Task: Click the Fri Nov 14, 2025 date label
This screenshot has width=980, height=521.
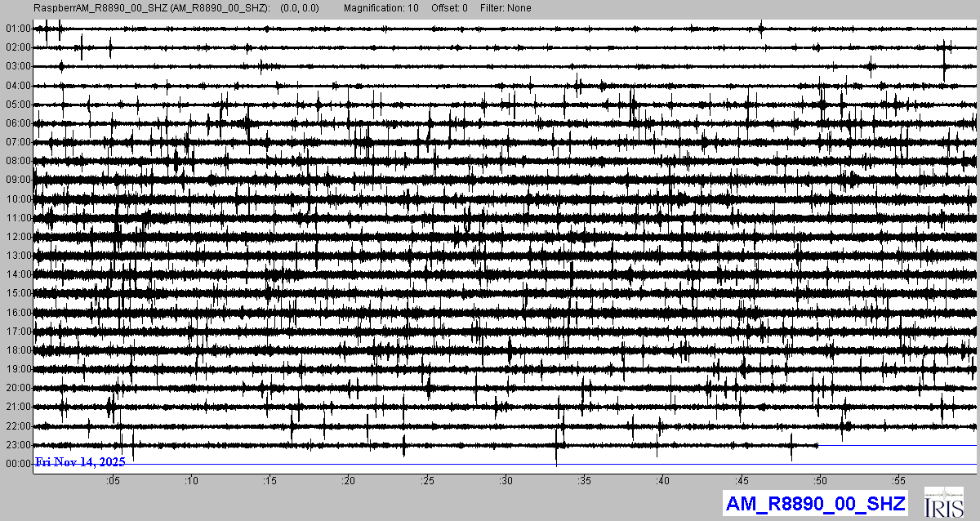Action: [x=80, y=462]
